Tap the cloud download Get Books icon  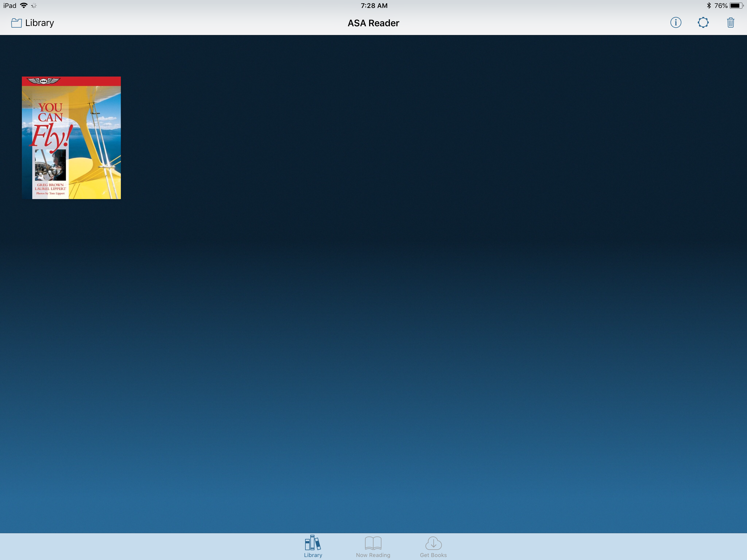coord(433,543)
